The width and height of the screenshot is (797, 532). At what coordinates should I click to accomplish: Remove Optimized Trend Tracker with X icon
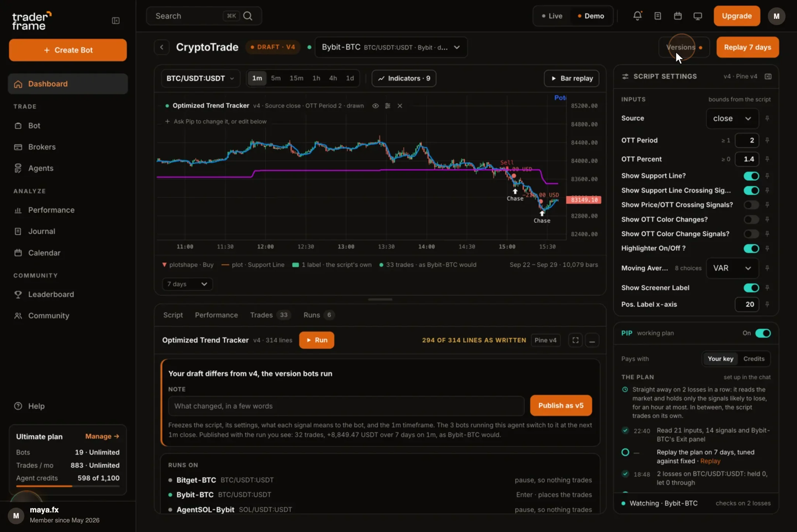tap(400, 106)
